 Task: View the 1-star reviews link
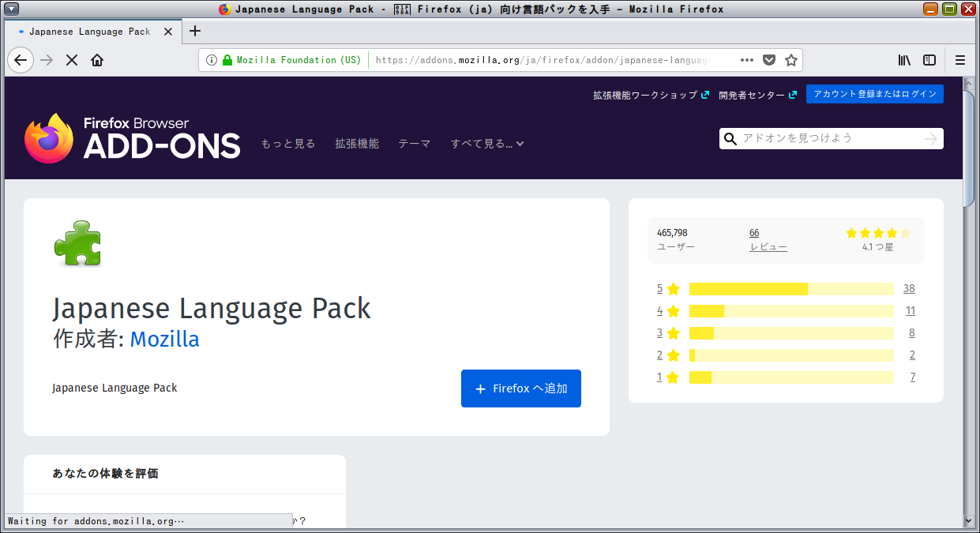659,377
